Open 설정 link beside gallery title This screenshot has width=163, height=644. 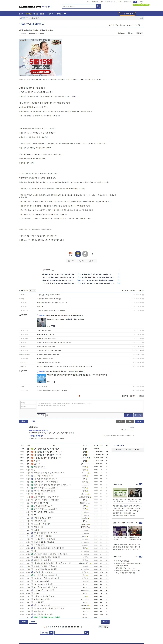(110, 25)
